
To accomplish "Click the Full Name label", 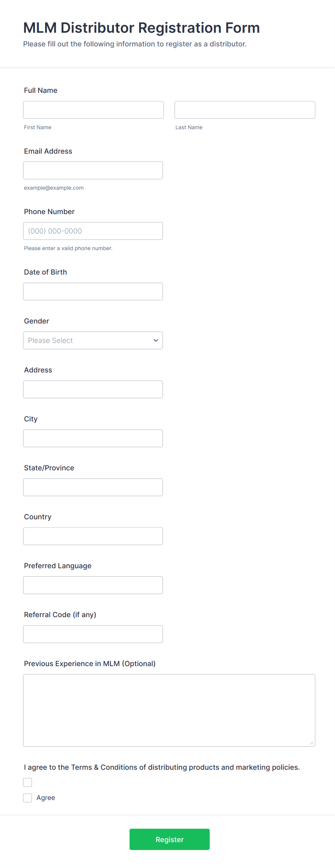I will tap(41, 90).
